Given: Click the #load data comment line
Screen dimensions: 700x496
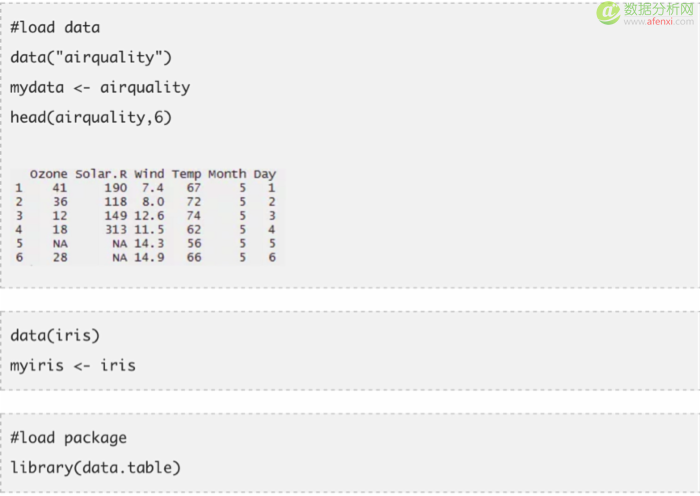Looking at the screenshot, I should 55,27.
